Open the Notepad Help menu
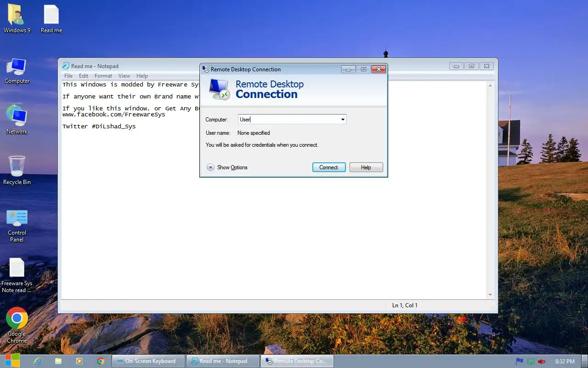The height and width of the screenshot is (368, 588). (142, 76)
